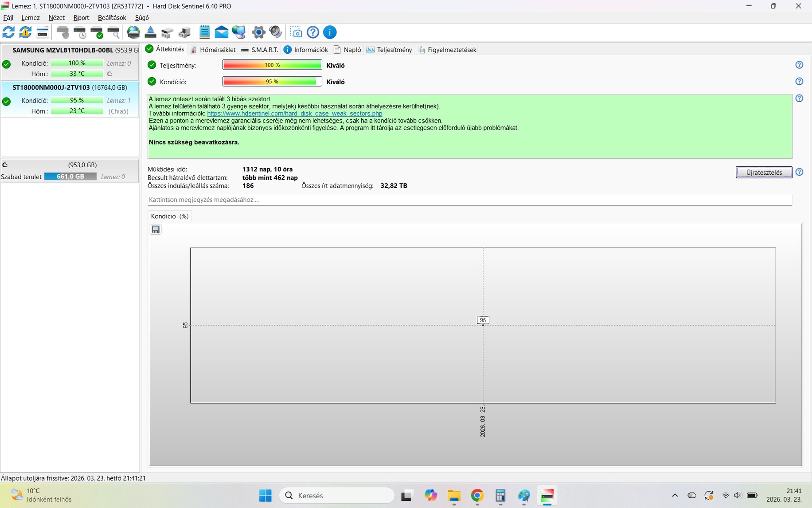Click help icon beside the green status text box

click(799, 98)
